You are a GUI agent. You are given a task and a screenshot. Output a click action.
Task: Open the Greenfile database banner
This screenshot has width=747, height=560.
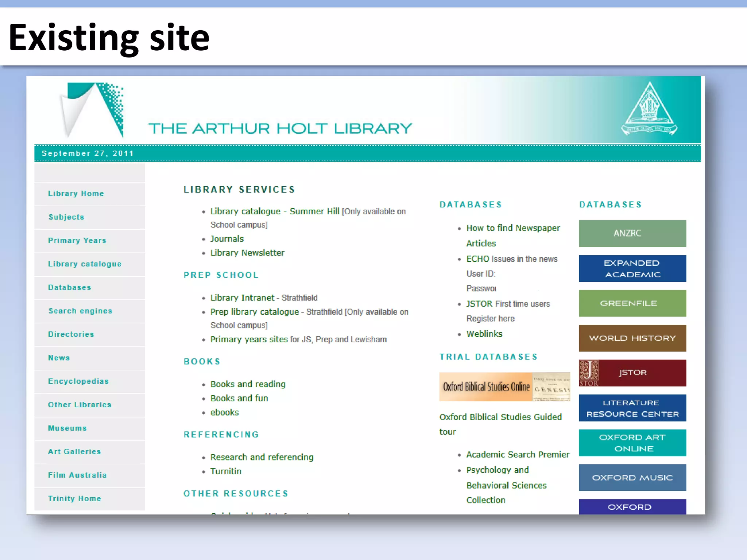[x=632, y=303]
